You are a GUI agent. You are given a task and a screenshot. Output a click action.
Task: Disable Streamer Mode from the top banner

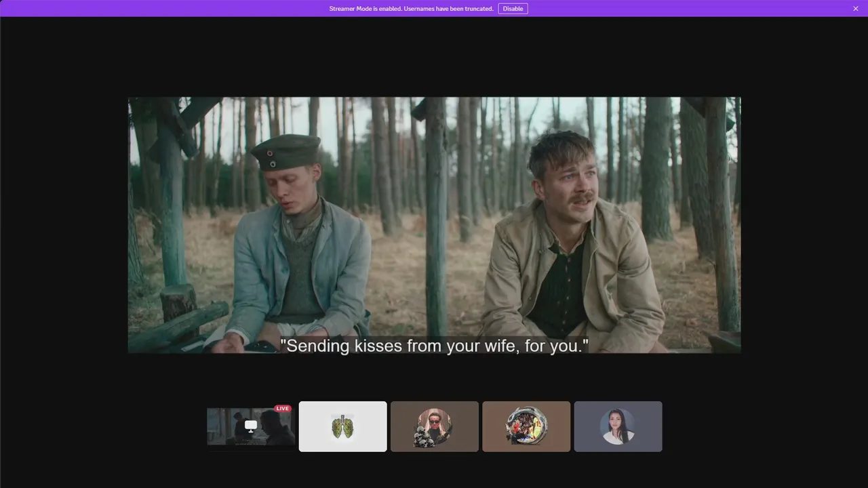(513, 9)
